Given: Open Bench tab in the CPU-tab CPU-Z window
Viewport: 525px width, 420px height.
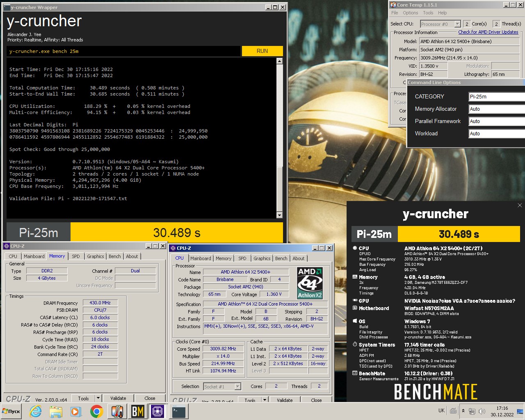Looking at the screenshot, I should 281,258.
